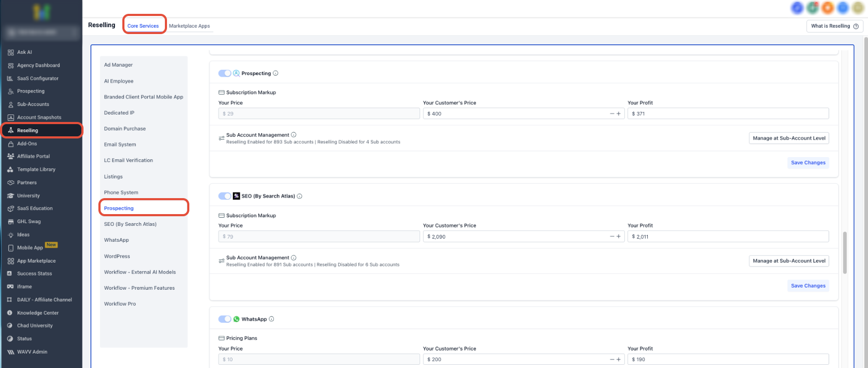Select Domain Purchase in services list

(x=125, y=129)
